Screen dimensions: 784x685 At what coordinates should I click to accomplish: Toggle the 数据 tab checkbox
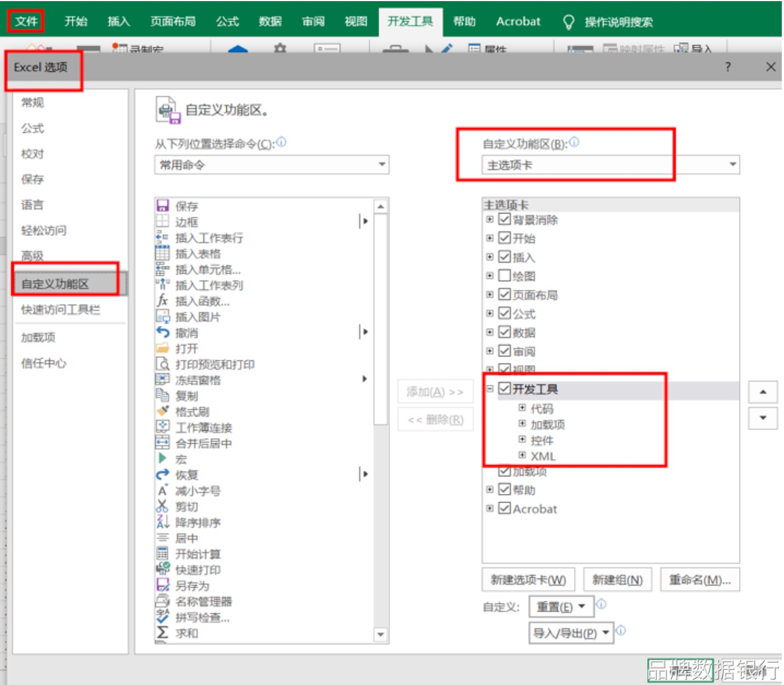point(504,332)
